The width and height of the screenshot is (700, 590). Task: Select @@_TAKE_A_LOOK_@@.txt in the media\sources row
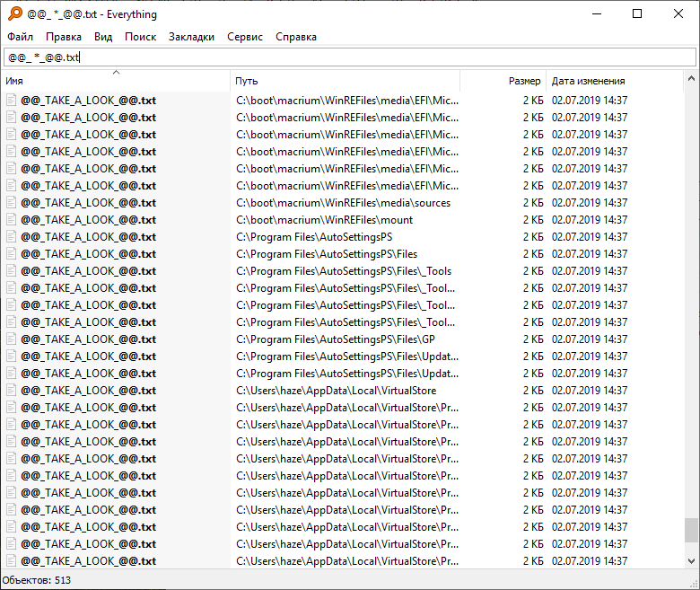tap(88, 203)
